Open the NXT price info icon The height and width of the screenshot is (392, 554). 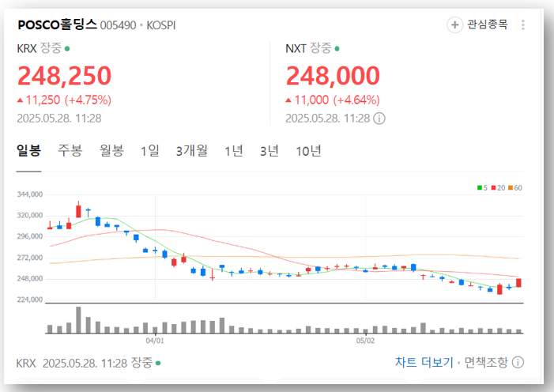pyautogui.click(x=379, y=118)
